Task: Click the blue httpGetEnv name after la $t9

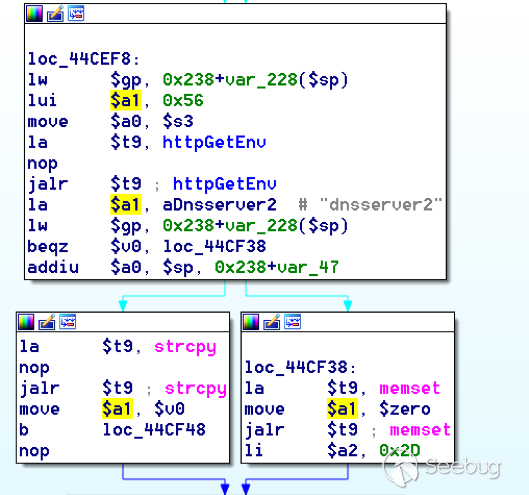Action: click(214, 142)
